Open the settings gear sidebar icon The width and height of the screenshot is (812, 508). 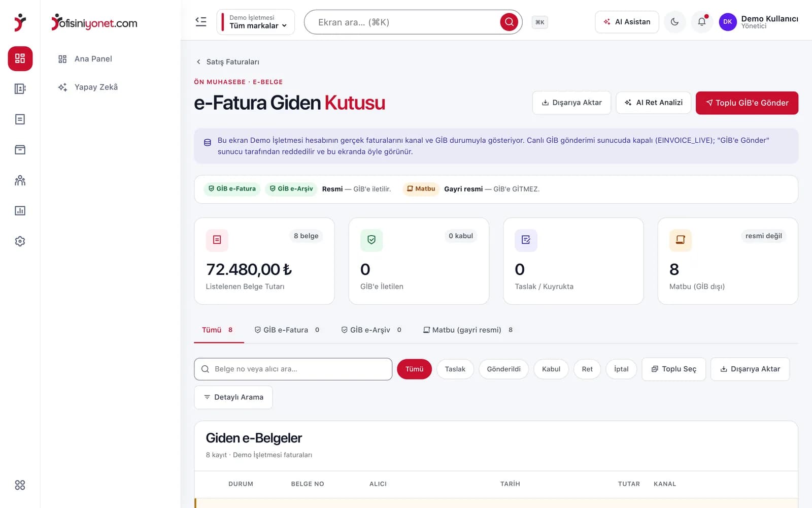point(20,241)
